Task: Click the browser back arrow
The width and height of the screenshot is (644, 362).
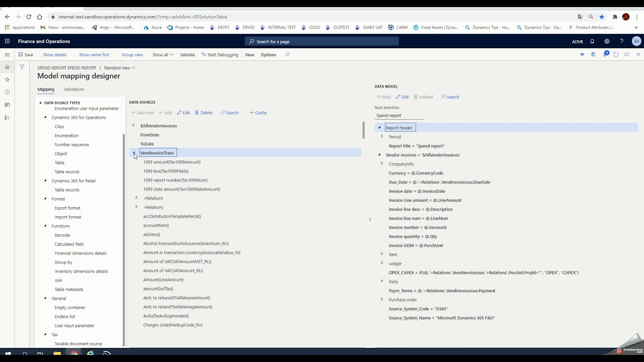Action: point(7,17)
